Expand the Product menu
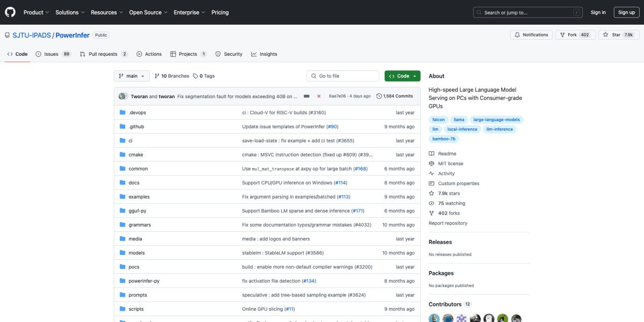 (x=36, y=12)
